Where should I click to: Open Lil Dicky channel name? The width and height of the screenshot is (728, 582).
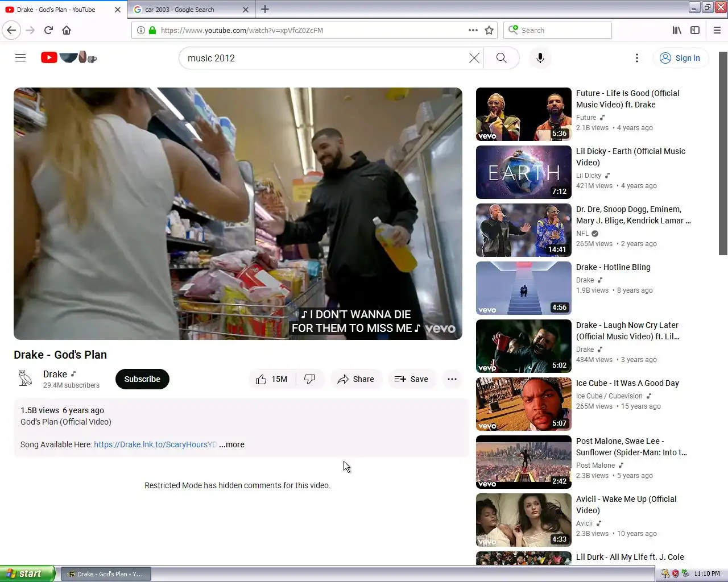click(x=589, y=176)
